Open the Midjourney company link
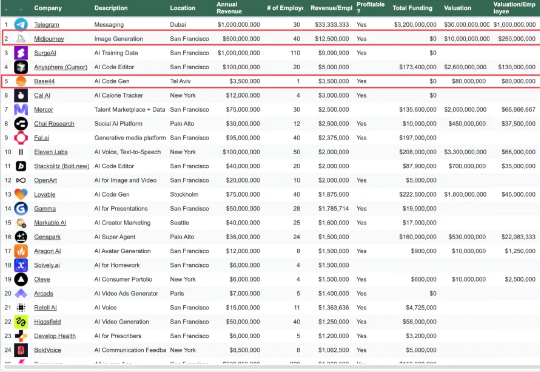The image size is (540, 372). pos(49,39)
